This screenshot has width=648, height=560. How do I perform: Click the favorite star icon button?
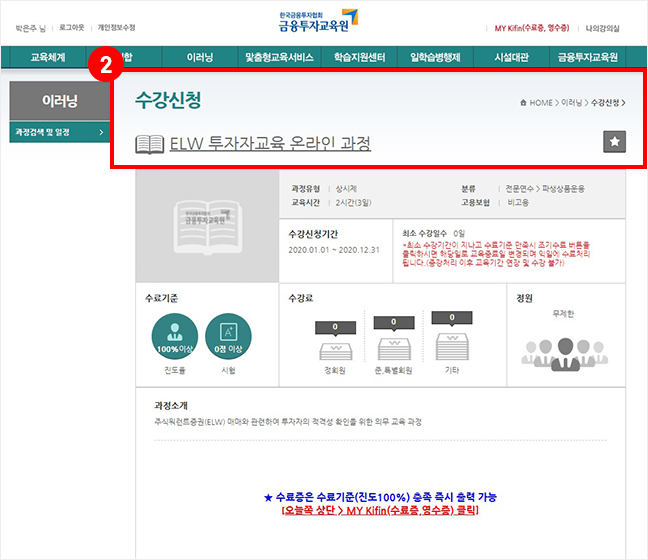coord(614,142)
